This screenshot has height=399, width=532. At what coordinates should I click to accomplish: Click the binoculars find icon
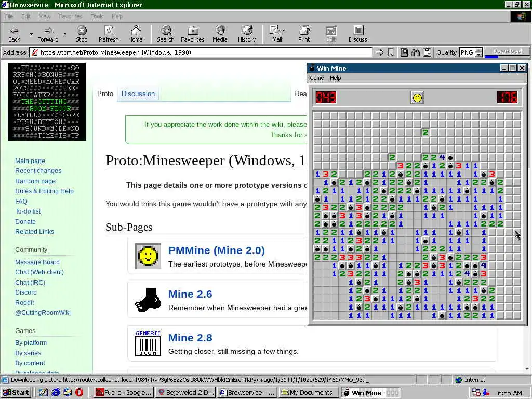click(x=416, y=52)
